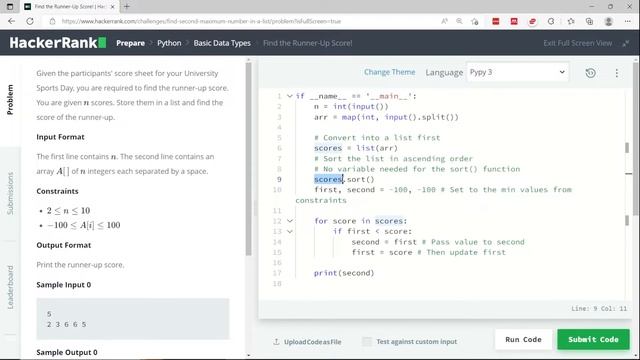Open the user profile avatar

point(608,21)
